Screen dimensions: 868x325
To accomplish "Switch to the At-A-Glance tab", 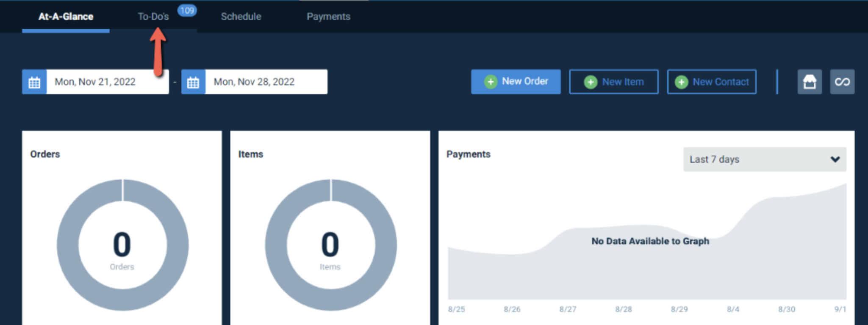I will pos(66,17).
